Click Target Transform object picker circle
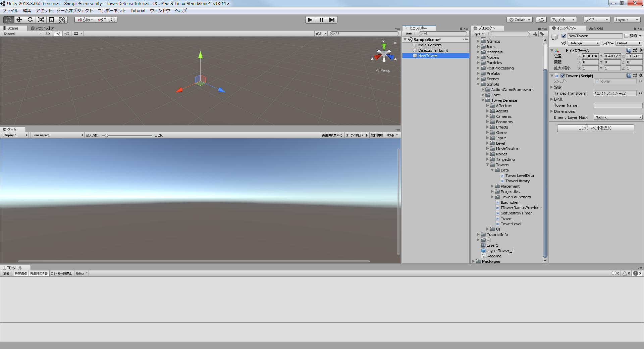 click(640, 93)
